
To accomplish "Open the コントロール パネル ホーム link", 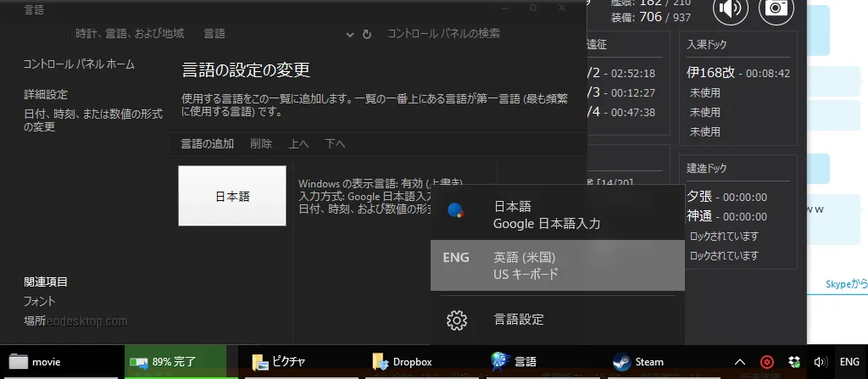I will coord(79,64).
